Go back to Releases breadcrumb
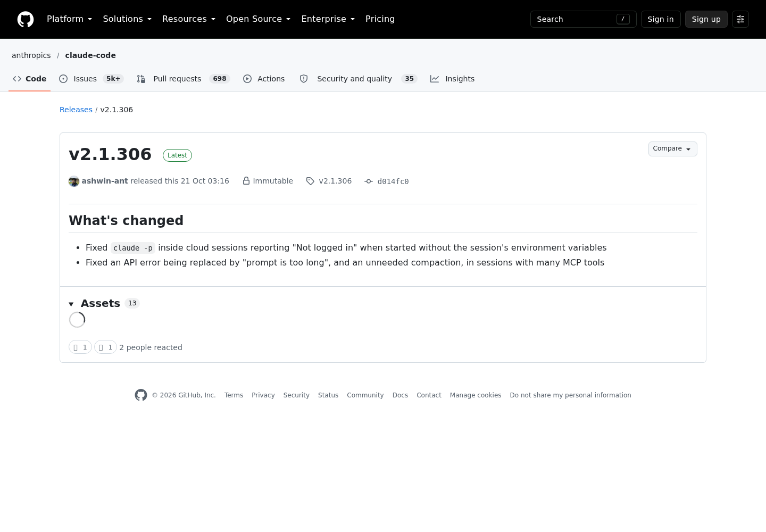766x532 pixels. coord(76,110)
